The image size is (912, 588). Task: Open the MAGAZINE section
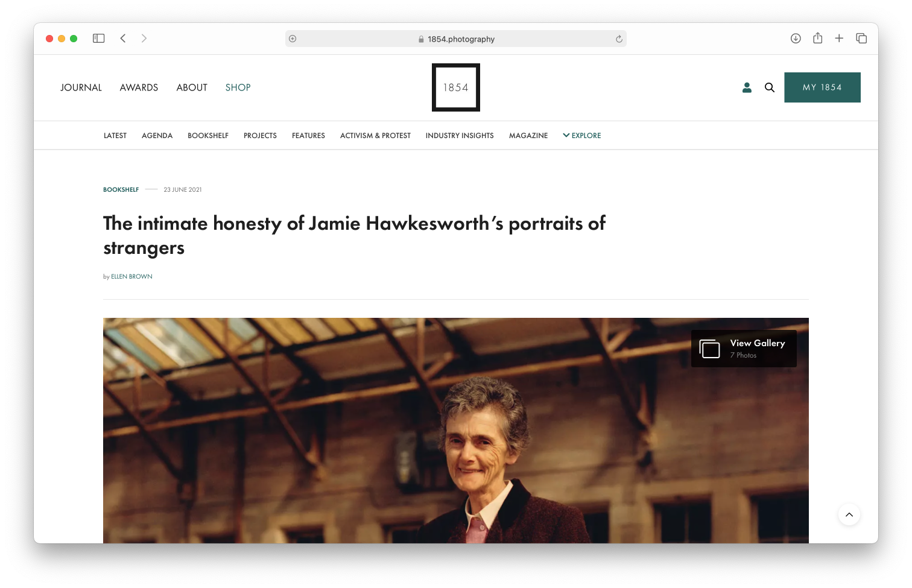tap(528, 136)
